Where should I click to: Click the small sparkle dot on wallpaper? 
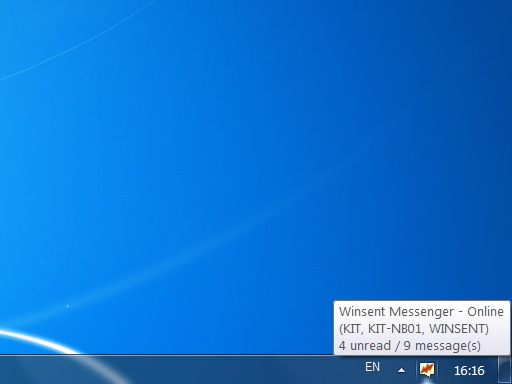[x=67, y=306]
